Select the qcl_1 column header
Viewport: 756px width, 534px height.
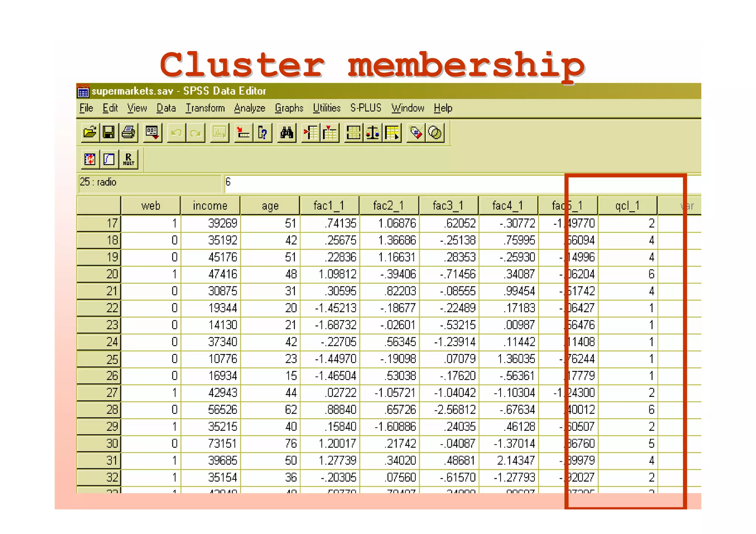[x=627, y=206]
